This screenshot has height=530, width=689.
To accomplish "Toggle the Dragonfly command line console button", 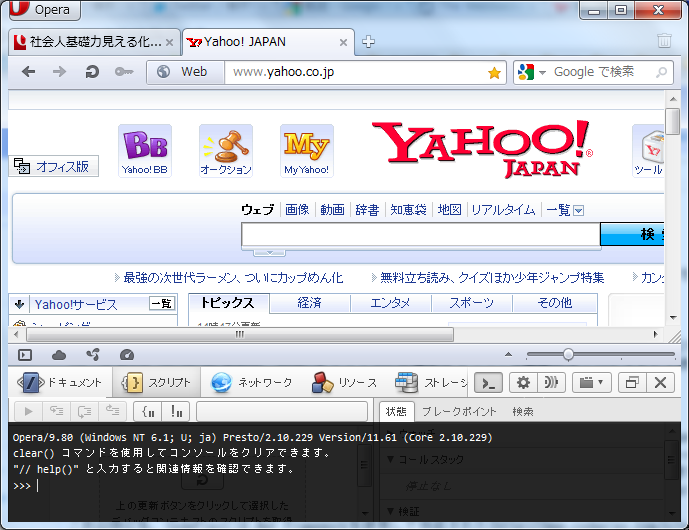I will (x=489, y=383).
